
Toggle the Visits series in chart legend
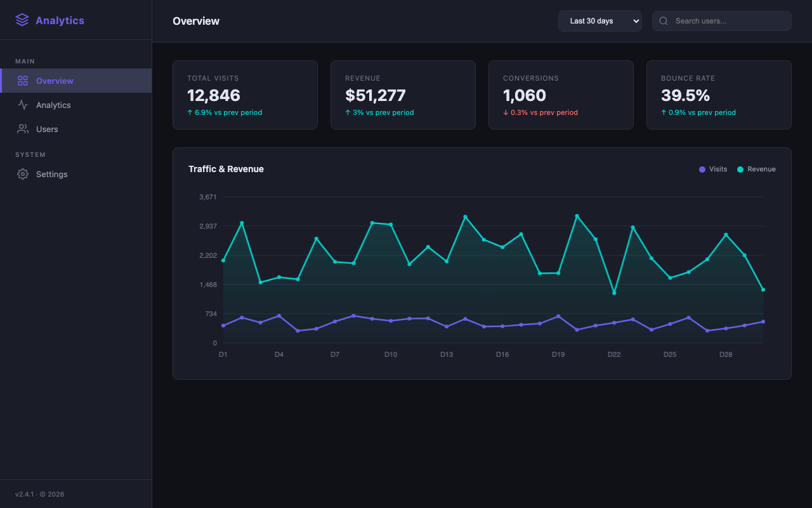(713, 170)
